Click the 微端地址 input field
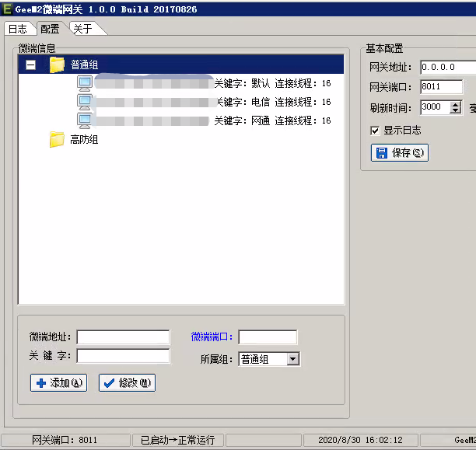This screenshot has height=450, width=476. (x=123, y=337)
